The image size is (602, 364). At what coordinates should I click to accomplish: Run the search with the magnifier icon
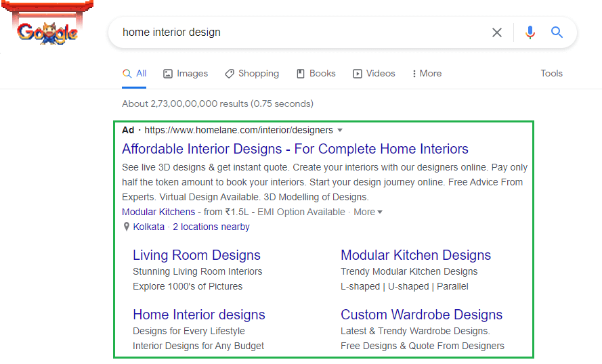557,32
